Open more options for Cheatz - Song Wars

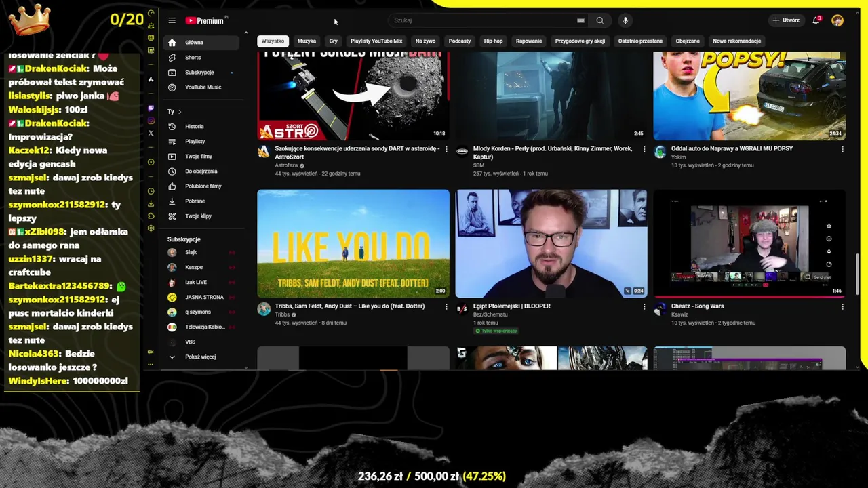842,306
